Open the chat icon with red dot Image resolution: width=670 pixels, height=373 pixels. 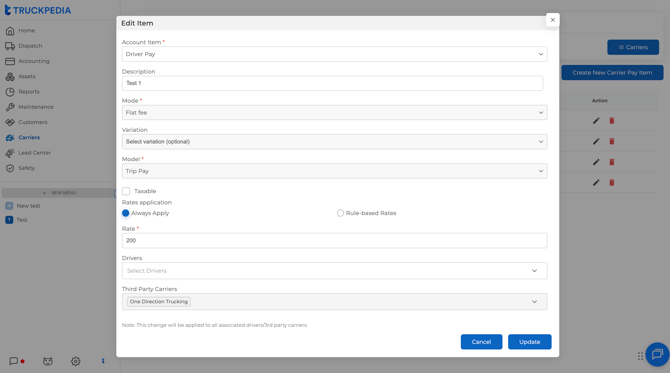point(17,361)
